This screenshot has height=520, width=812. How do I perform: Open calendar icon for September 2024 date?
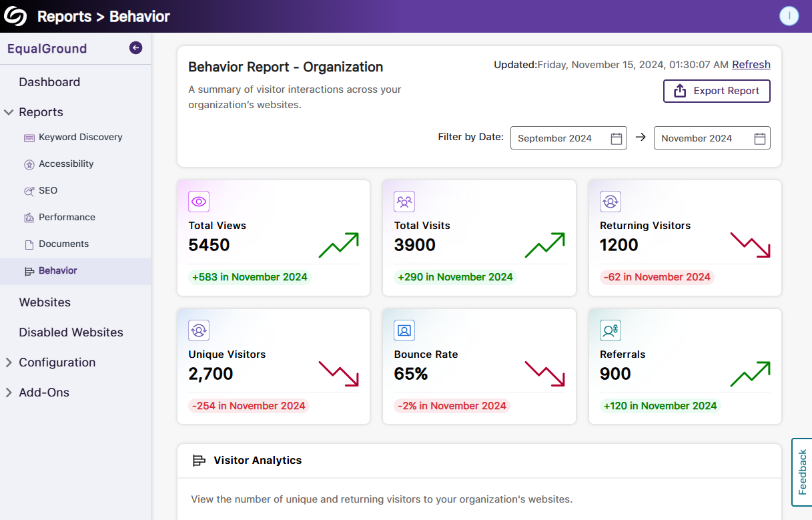[617, 138]
